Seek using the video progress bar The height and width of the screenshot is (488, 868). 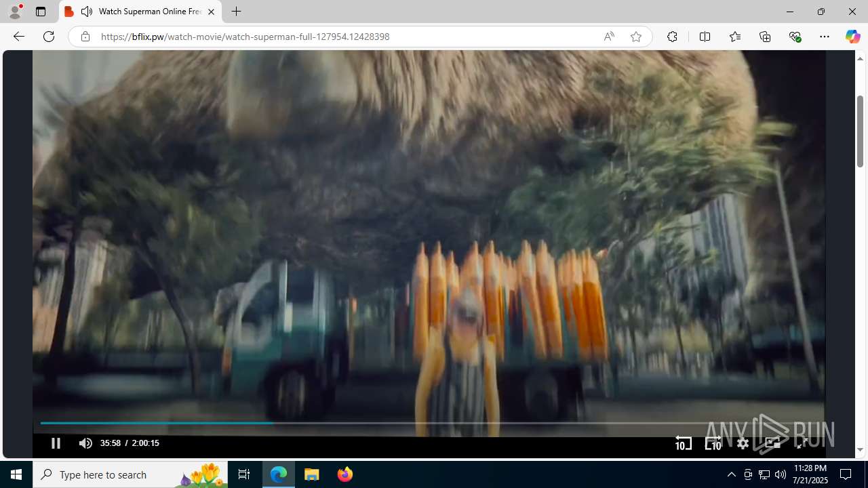pyautogui.click(x=429, y=423)
